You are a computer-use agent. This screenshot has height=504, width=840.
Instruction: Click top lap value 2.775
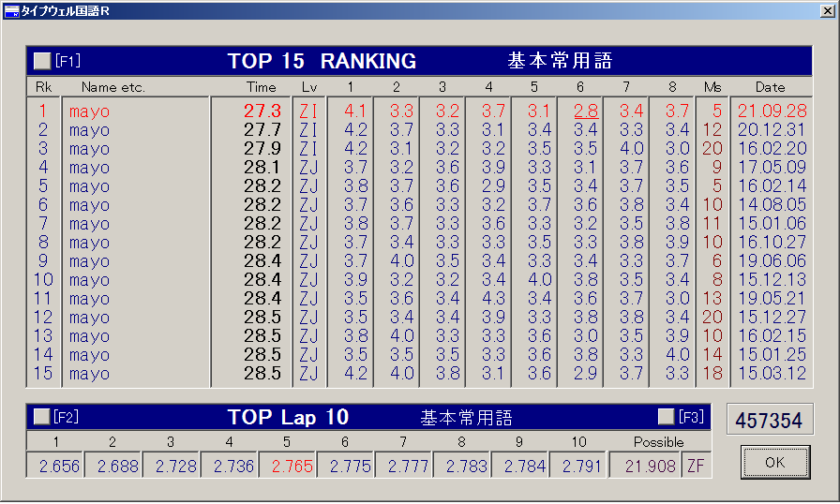click(350, 466)
